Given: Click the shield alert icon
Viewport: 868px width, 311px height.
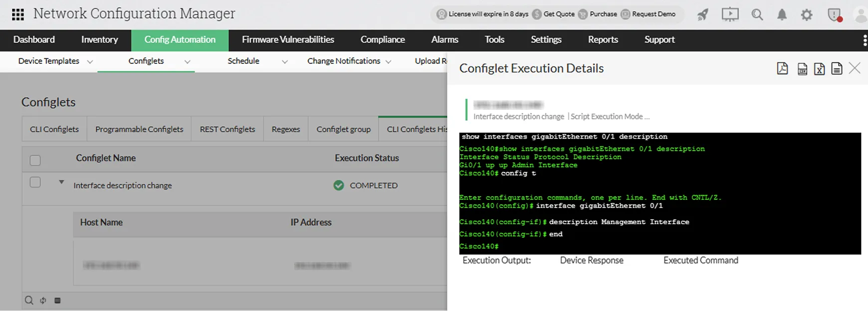Looking at the screenshot, I should [x=834, y=15].
